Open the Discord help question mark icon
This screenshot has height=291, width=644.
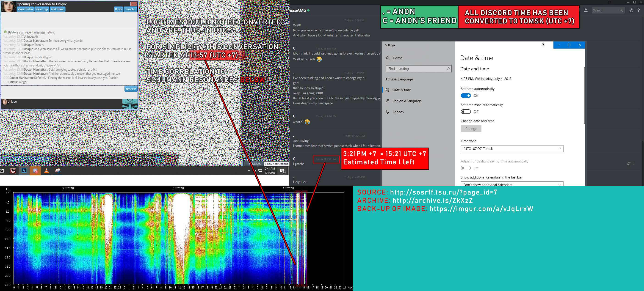tap(638, 10)
